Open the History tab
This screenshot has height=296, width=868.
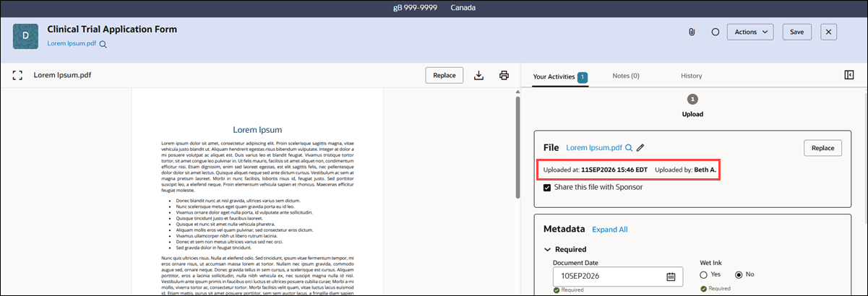[x=691, y=76]
